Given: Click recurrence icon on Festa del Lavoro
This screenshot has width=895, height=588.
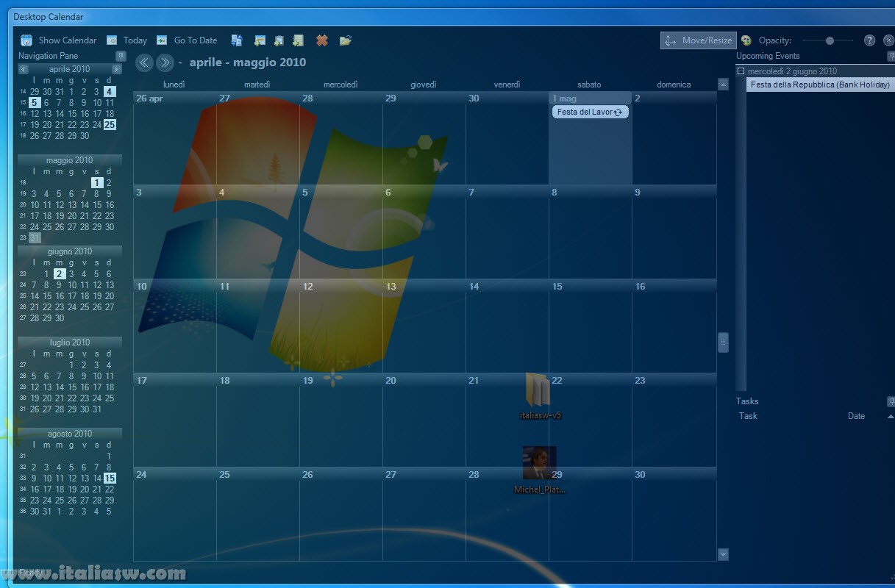Looking at the screenshot, I should [x=619, y=112].
